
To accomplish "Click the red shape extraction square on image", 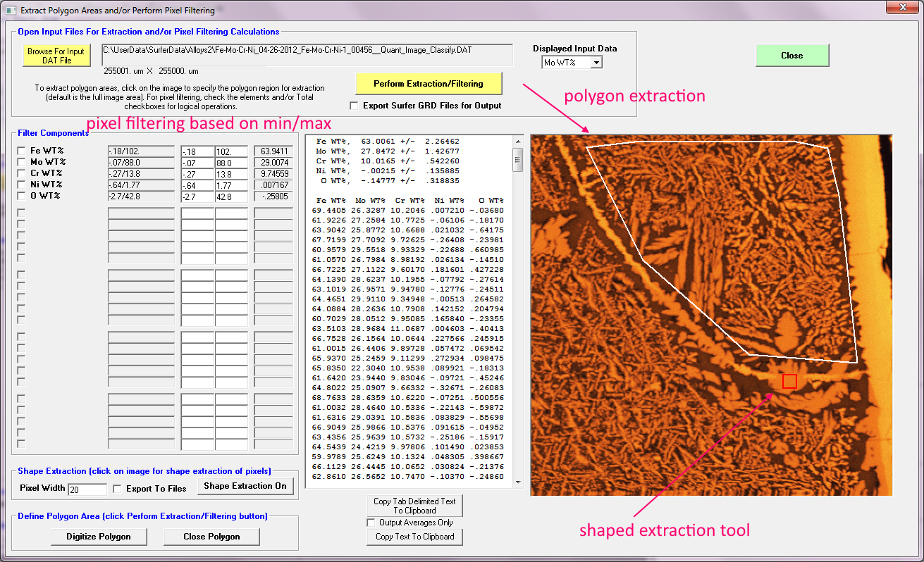I will coord(789,381).
